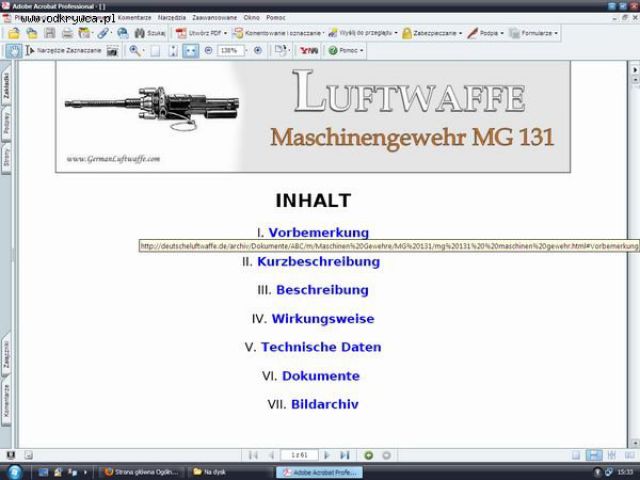Jump to the last page button
The width and height of the screenshot is (640, 480).
344,455
